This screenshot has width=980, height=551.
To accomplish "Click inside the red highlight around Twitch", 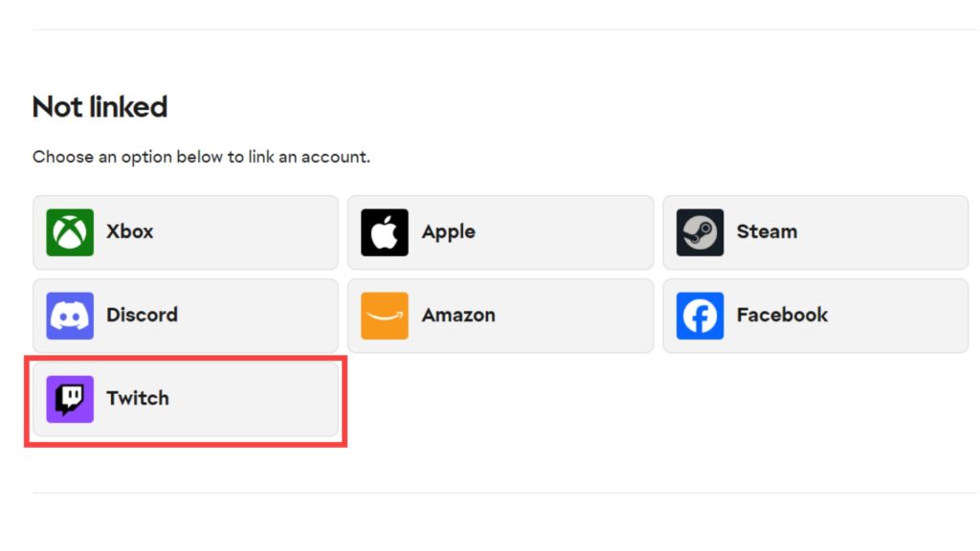I will click(185, 398).
